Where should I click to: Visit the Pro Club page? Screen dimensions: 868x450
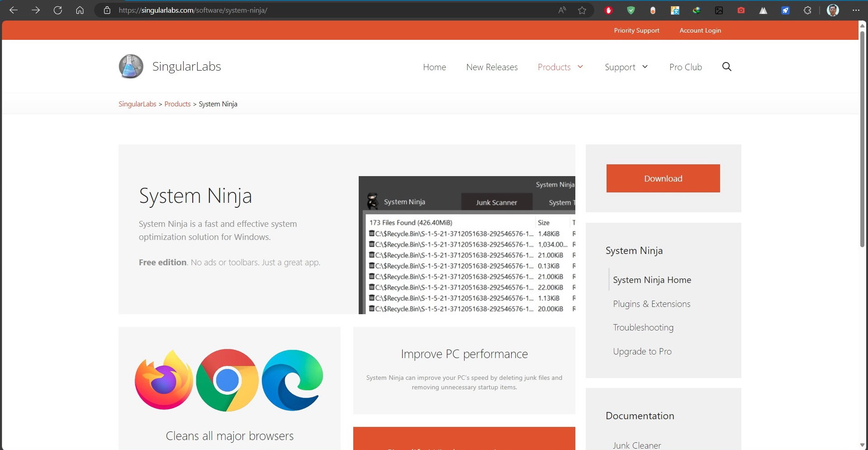coord(686,67)
